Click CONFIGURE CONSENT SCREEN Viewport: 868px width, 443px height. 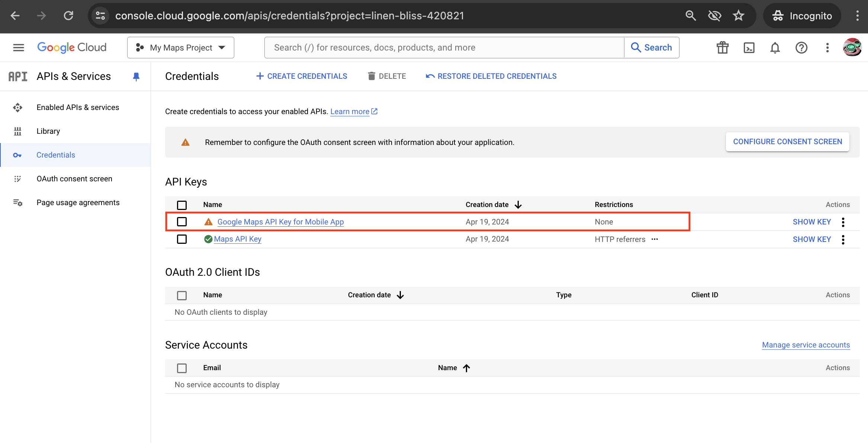click(x=788, y=142)
